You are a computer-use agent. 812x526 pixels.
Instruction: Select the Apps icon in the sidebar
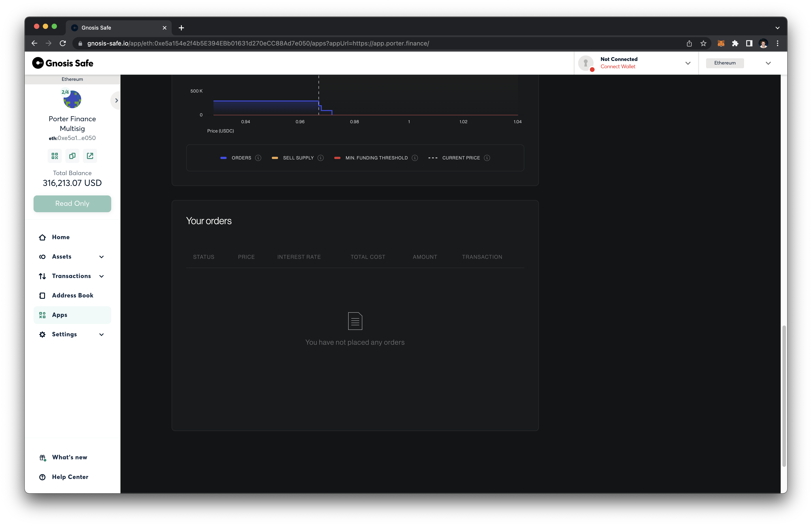42,315
